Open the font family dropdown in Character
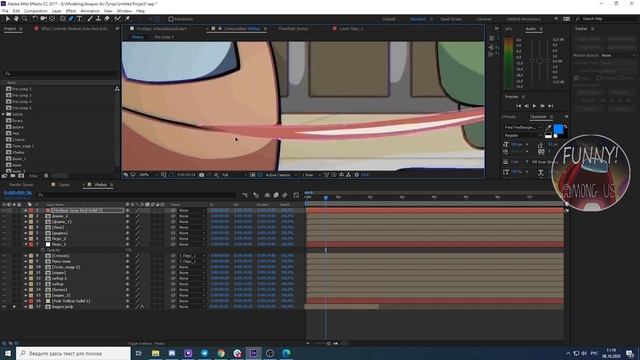The width and height of the screenshot is (640, 360). coord(522,127)
